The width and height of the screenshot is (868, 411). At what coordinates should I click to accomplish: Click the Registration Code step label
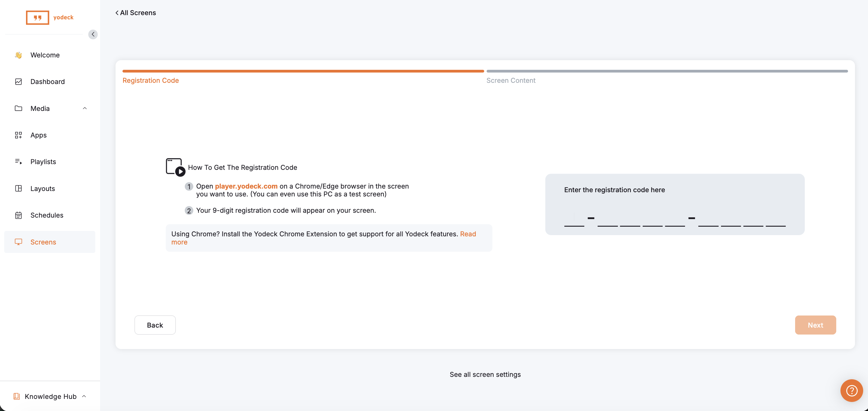coord(150,80)
